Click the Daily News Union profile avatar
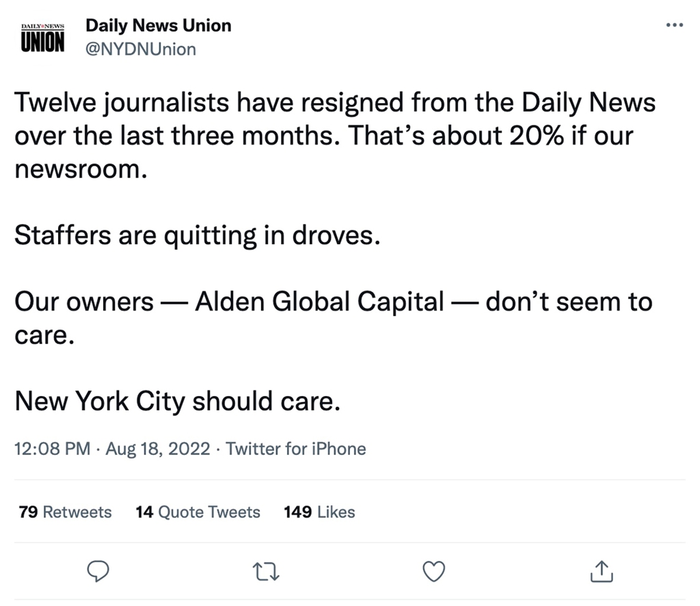 pyautogui.click(x=42, y=37)
